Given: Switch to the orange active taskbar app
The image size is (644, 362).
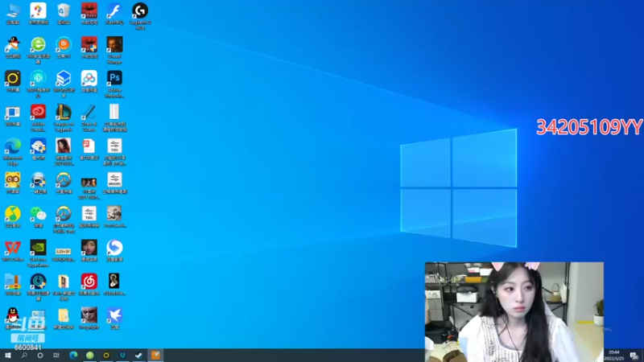Looking at the screenshot, I should tap(155, 356).
